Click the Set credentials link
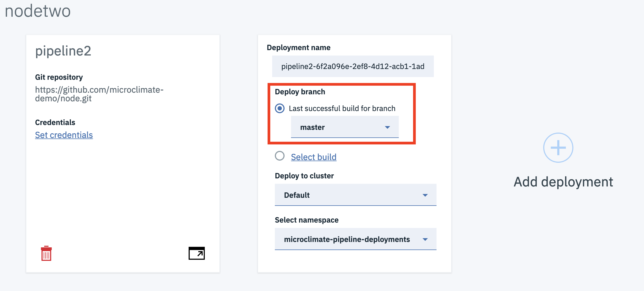 pos(64,135)
